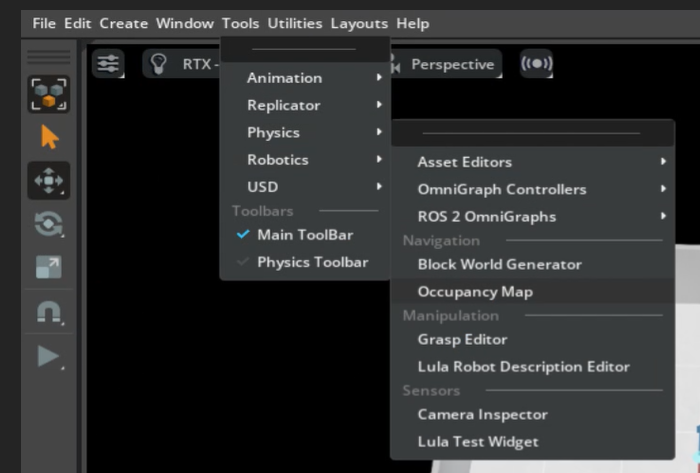
Task: Open the Create menu
Action: 124,23
